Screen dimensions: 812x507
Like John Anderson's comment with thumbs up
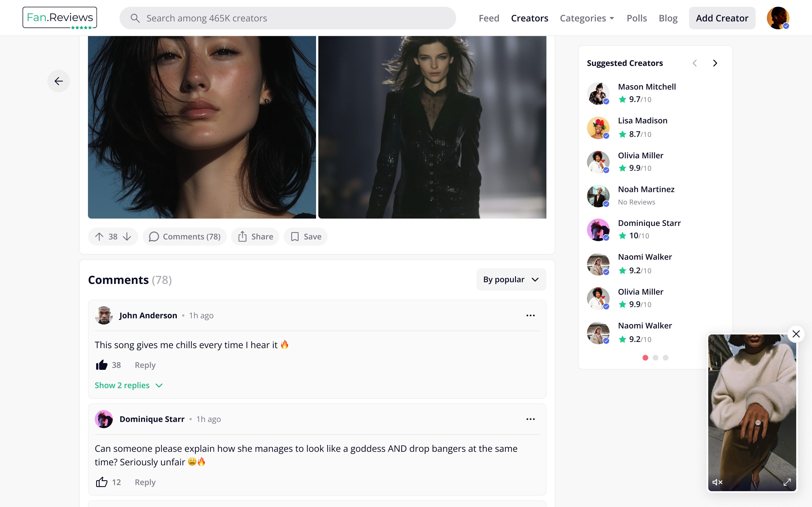coord(102,364)
